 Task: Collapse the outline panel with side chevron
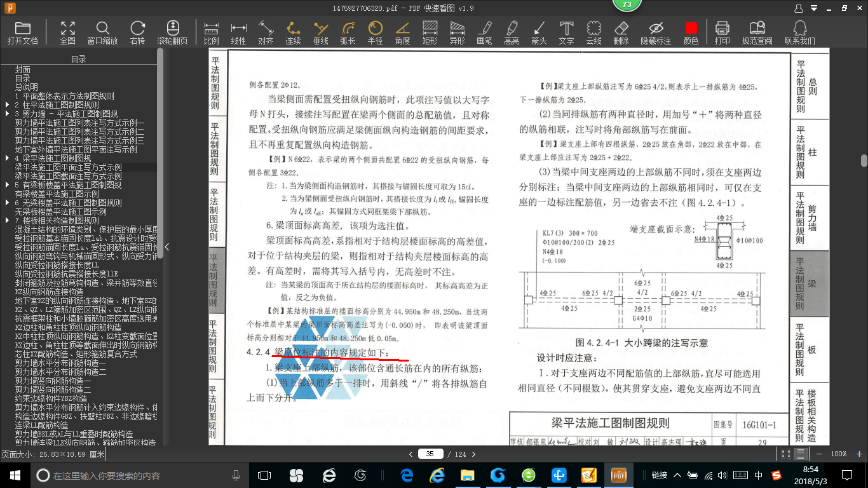click(166, 247)
